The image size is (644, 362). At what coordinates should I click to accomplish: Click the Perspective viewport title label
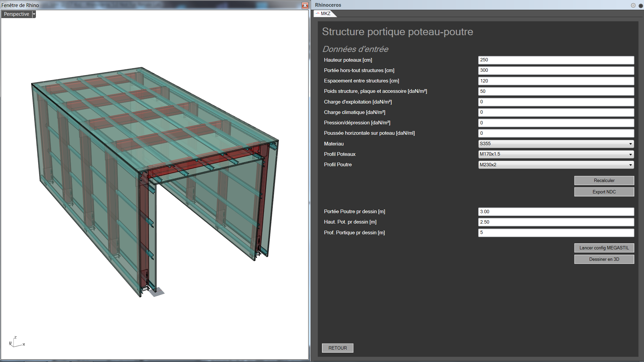tap(16, 14)
